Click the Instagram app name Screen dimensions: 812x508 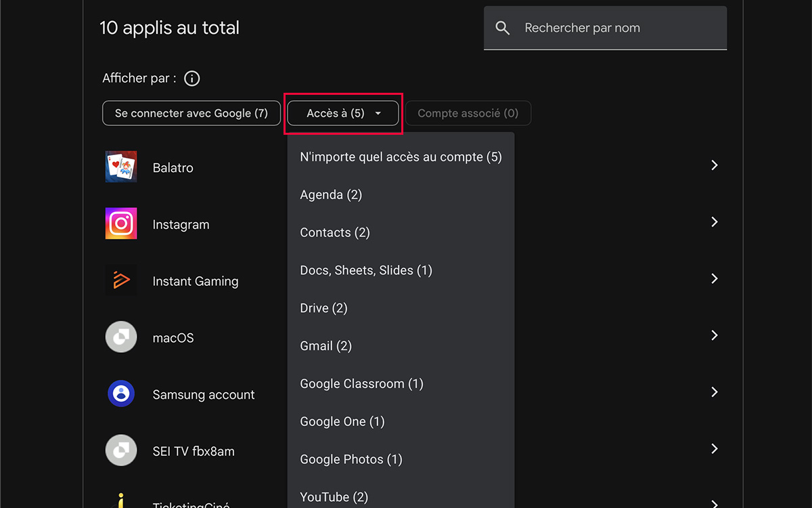pos(181,225)
